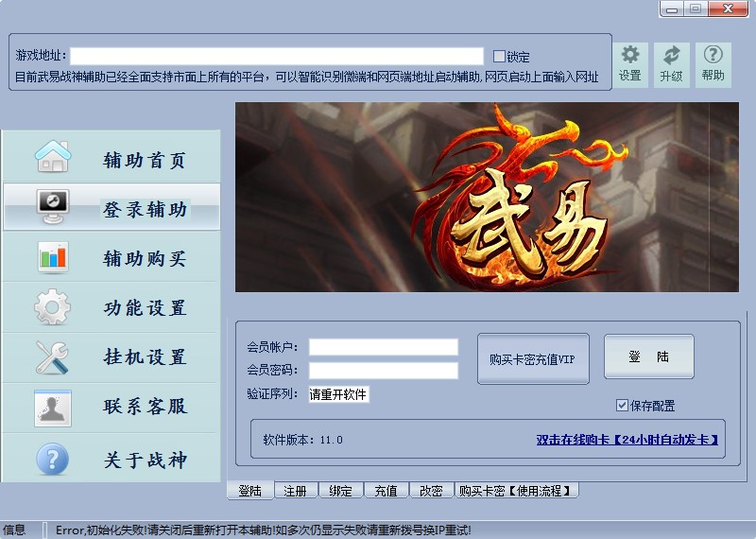The image size is (756, 539).
Task: Click the 信息 status bar label
Action: [x=14, y=530]
